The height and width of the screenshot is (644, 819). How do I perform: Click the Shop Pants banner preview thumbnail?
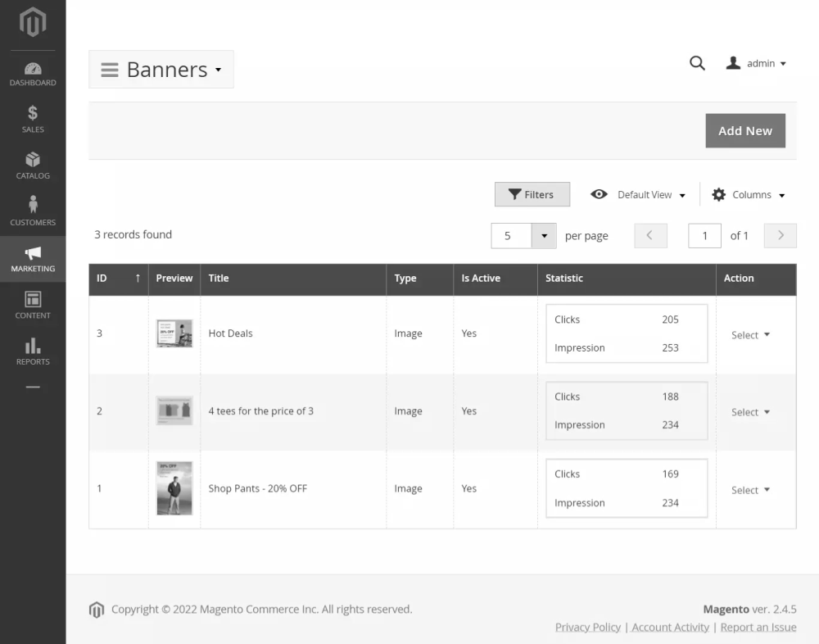tap(174, 488)
